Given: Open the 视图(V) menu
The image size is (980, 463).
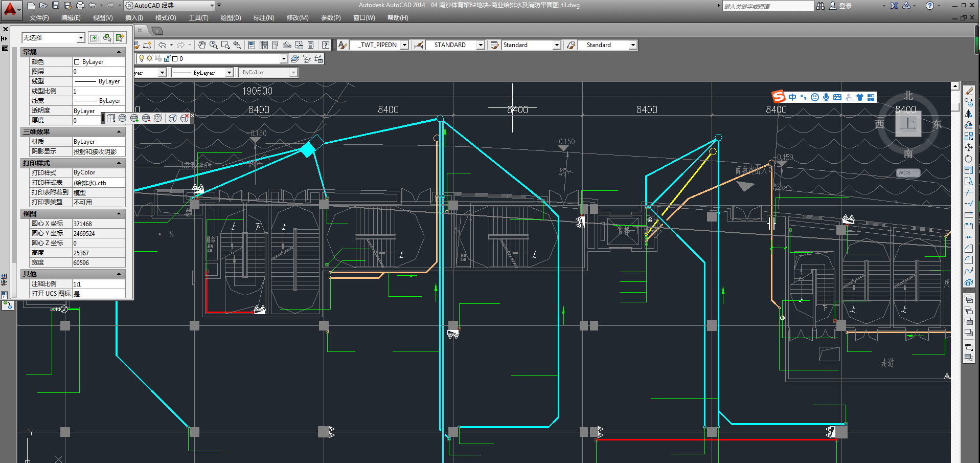Looking at the screenshot, I should point(103,18).
